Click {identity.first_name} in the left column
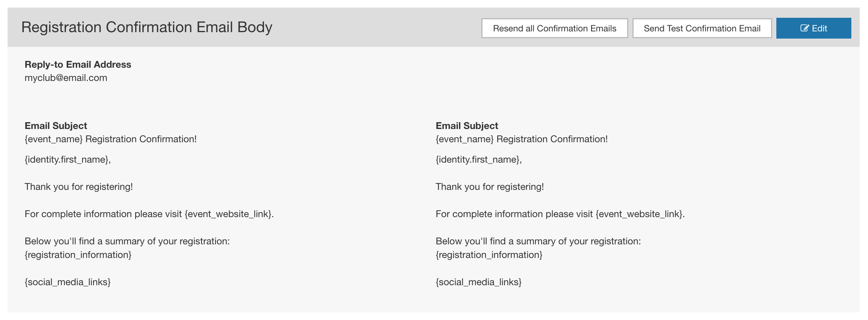868x320 pixels. [x=67, y=160]
